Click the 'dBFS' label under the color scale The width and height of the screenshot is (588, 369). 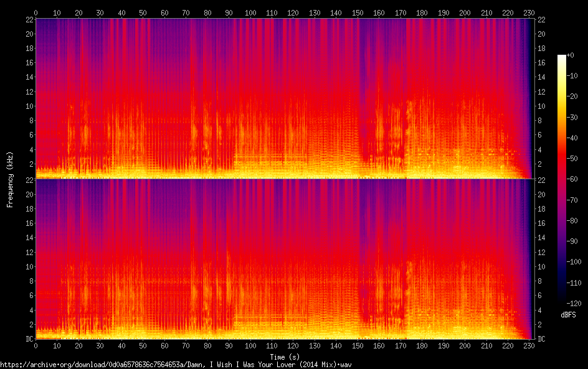pyautogui.click(x=567, y=315)
